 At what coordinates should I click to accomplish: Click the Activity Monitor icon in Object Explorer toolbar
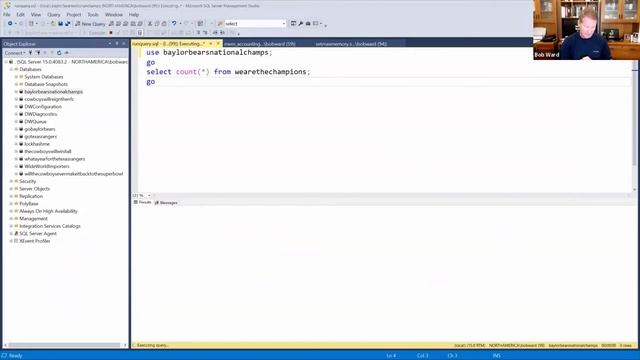pyautogui.click(x=67, y=53)
